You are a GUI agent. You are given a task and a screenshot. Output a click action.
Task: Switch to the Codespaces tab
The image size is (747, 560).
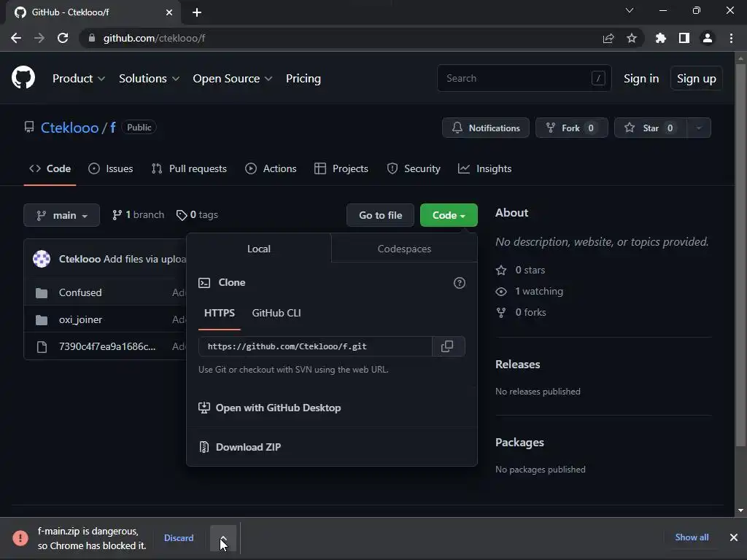[x=404, y=249]
